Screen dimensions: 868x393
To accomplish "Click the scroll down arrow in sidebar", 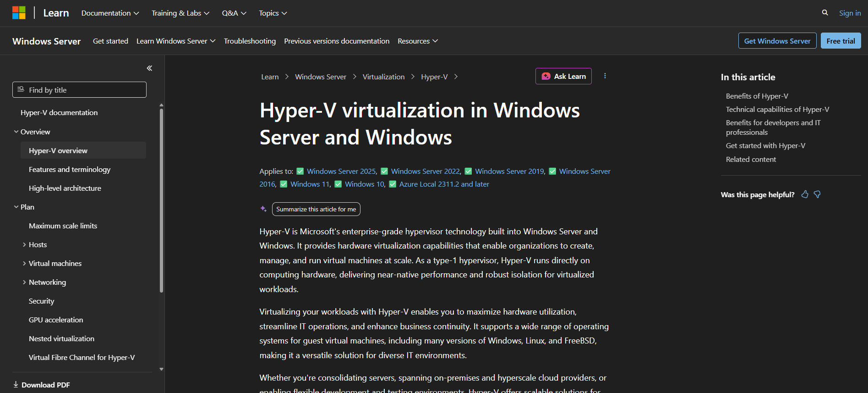I will (161, 369).
